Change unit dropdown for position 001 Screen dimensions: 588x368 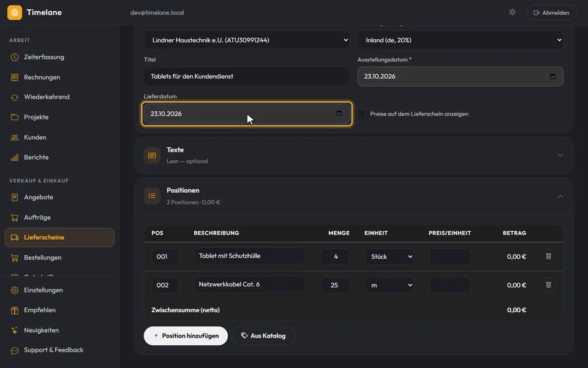point(390,257)
